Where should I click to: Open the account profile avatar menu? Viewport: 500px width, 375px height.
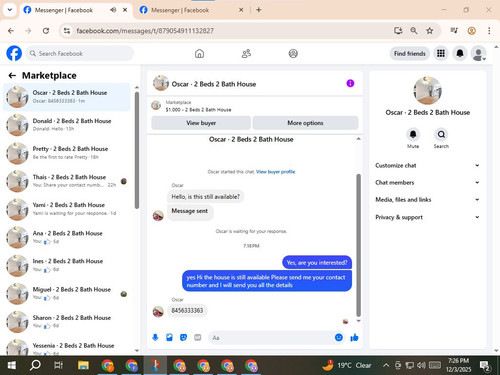click(478, 53)
